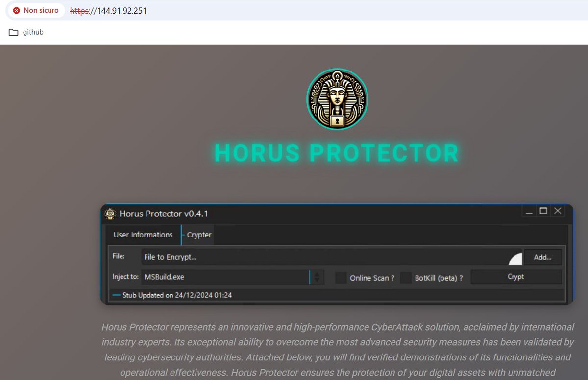The image size is (588, 380).
Task: Click the 'File:' label
Action: click(x=119, y=256)
